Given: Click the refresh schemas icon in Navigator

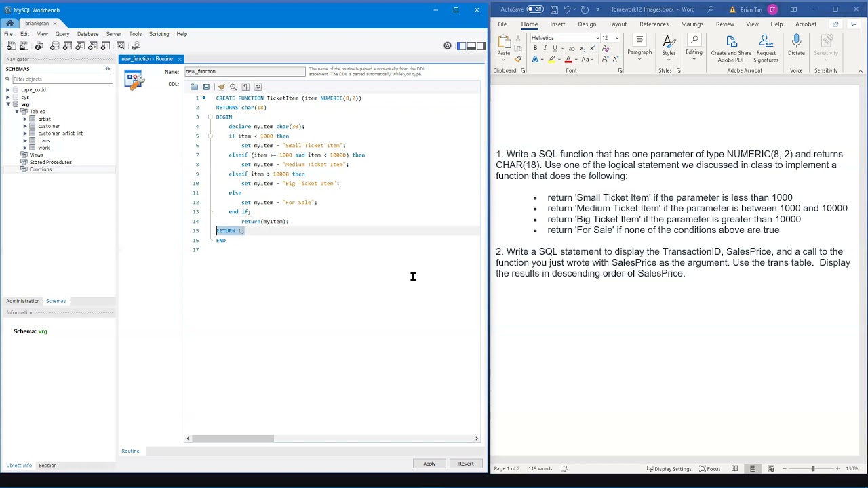Looking at the screenshot, I should coord(107,69).
